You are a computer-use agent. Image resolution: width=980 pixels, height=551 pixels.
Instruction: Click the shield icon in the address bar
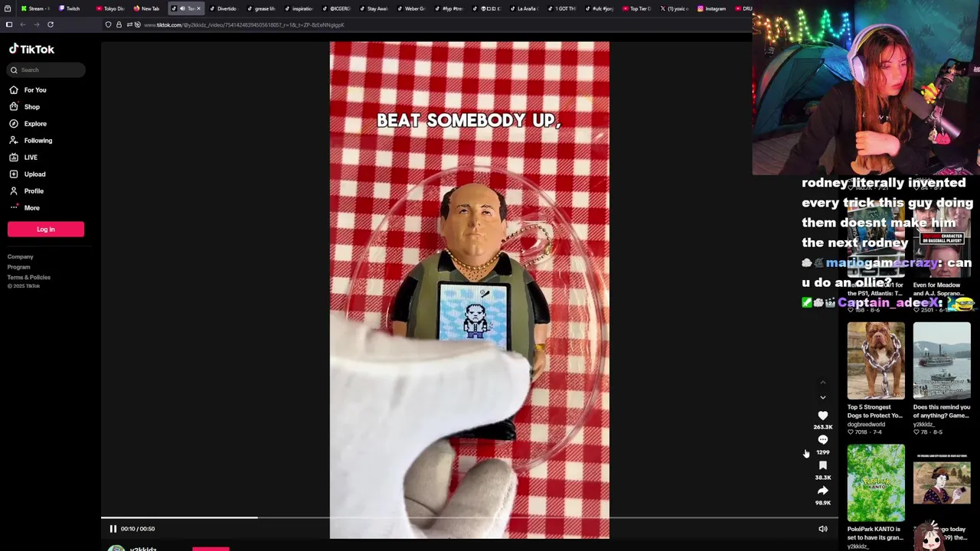[x=108, y=24]
